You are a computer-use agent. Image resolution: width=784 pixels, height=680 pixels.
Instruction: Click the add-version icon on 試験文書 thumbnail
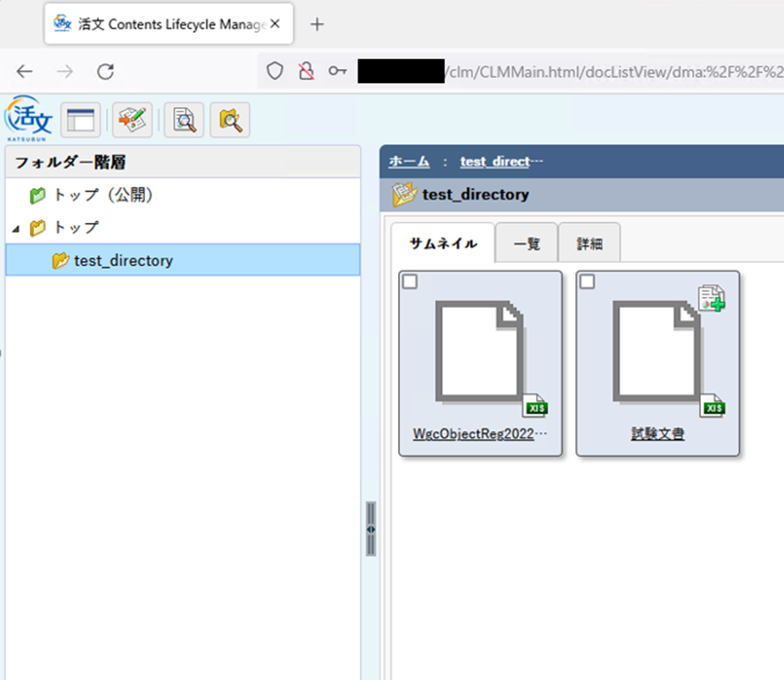(711, 298)
